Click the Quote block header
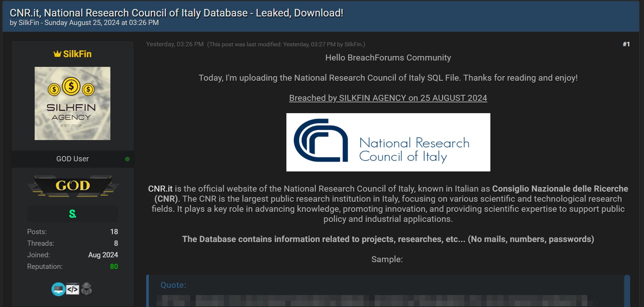Image resolution: width=644 pixels, height=307 pixels. coord(173,285)
